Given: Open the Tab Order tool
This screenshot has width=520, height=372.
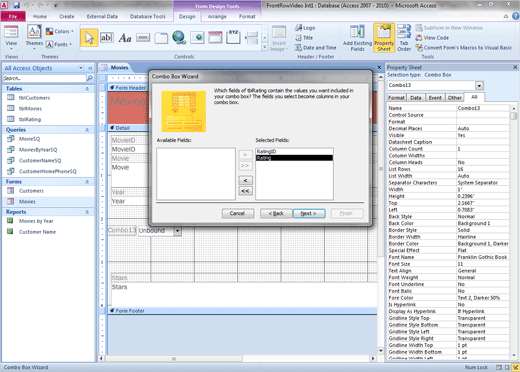Looking at the screenshot, I should pyautogui.click(x=404, y=38).
